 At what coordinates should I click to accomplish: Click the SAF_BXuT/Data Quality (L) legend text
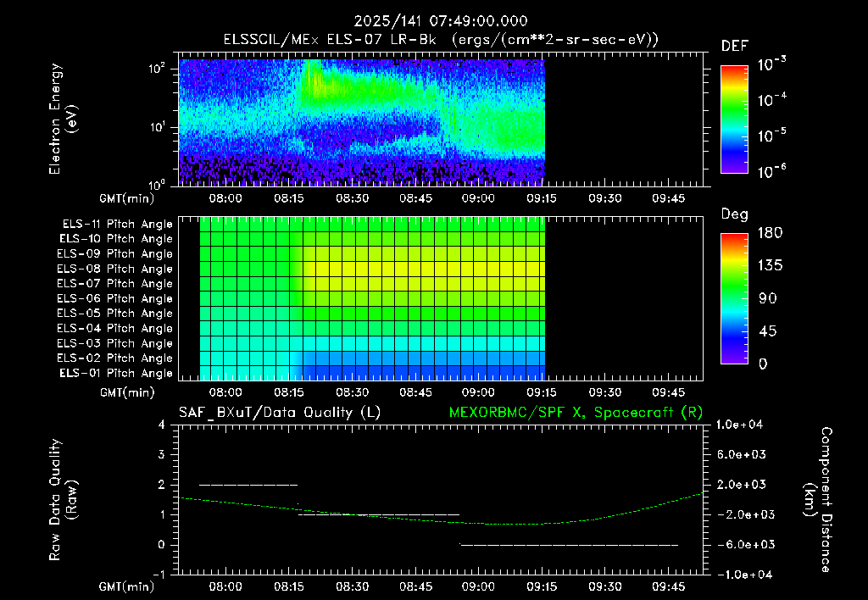(x=280, y=413)
